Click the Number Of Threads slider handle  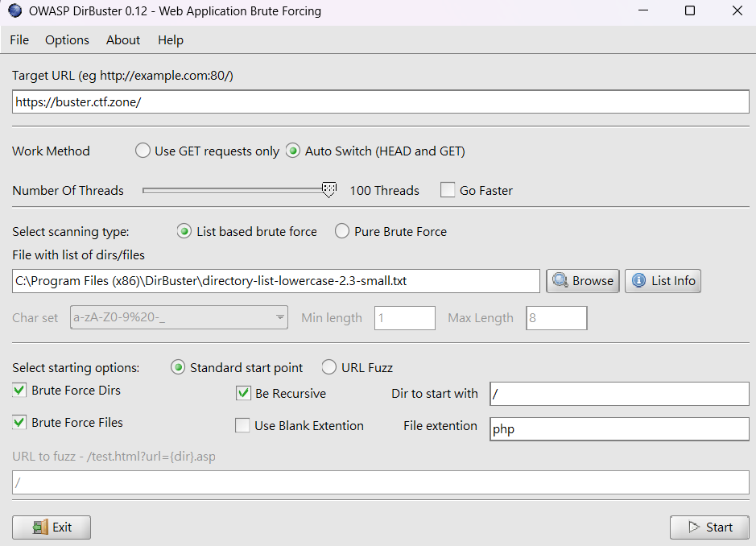(x=328, y=189)
